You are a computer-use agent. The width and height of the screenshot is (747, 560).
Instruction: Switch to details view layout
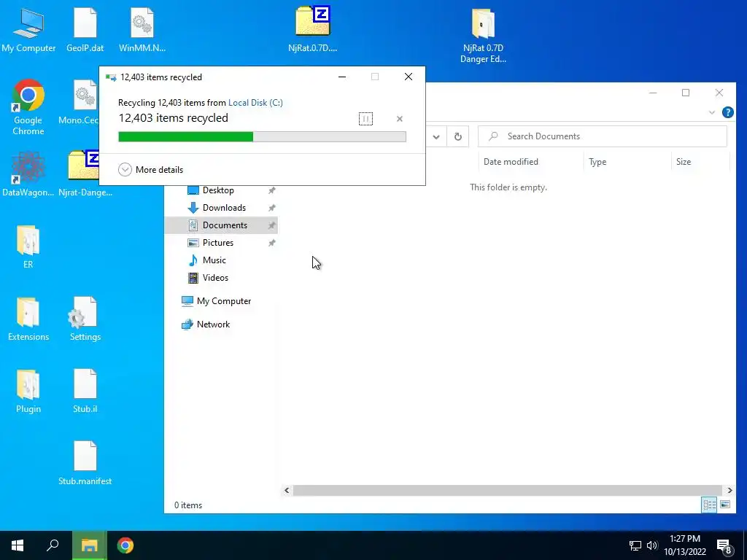pos(709,505)
